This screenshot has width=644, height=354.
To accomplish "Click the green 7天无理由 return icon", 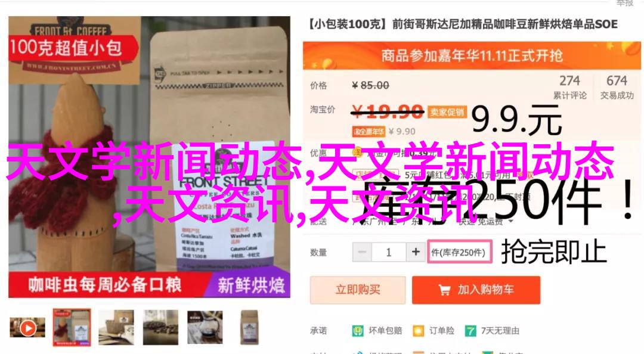I will tap(470, 331).
